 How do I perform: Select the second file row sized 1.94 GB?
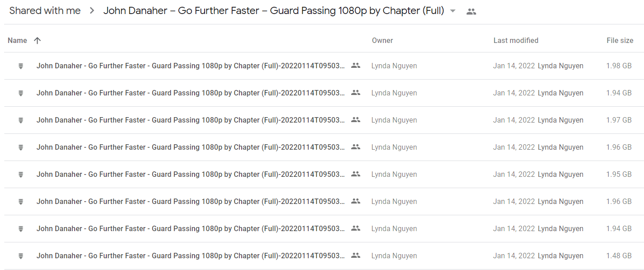[324, 93]
